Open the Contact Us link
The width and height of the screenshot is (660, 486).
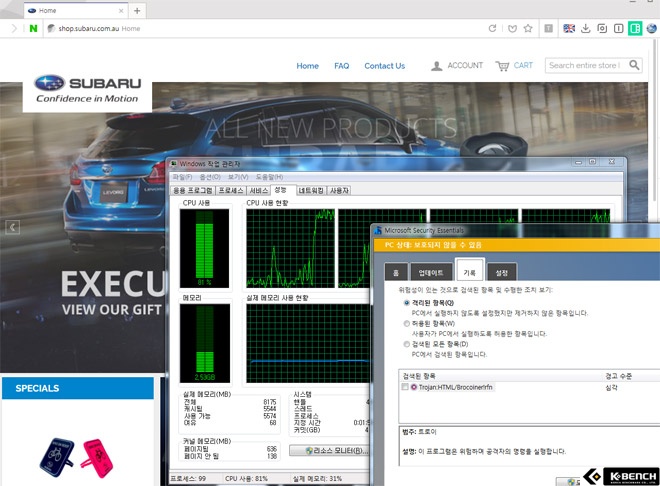coord(384,66)
